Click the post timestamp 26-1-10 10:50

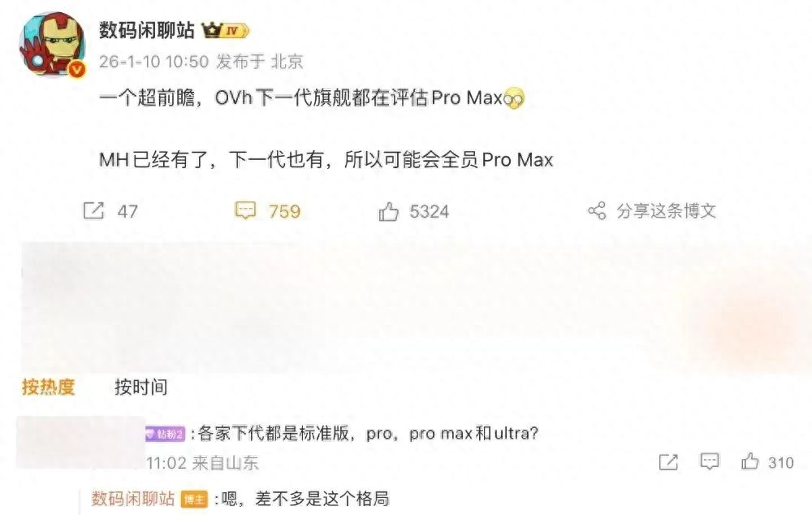tap(153, 62)
